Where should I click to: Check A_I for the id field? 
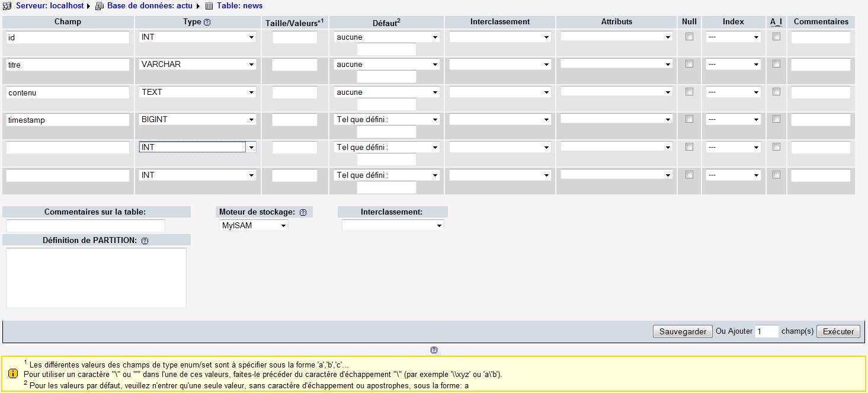pyautogui.click(x=776, y=37)
